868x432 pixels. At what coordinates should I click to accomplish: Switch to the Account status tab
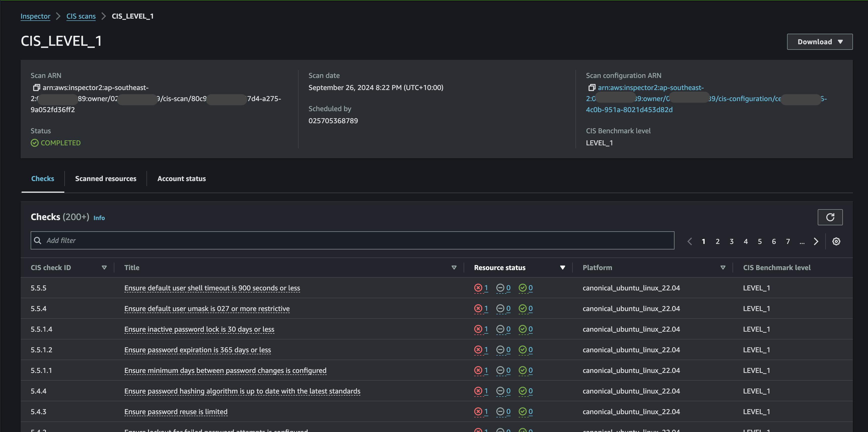tap(181, 178)
